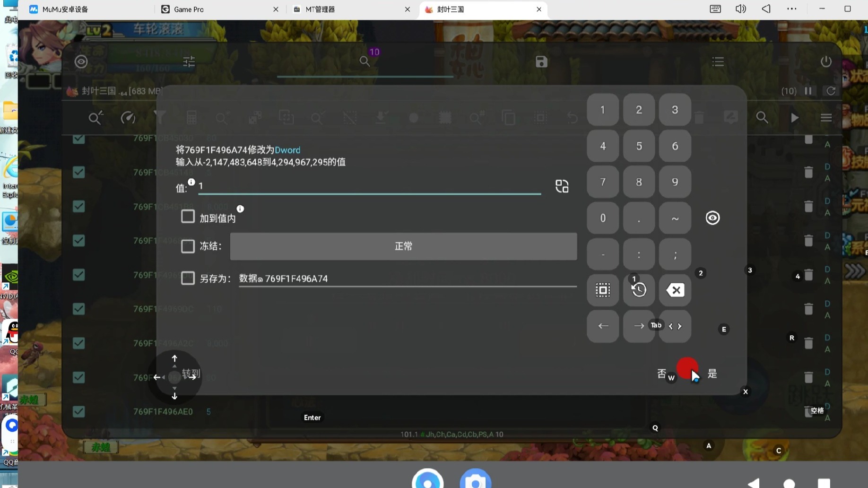Open the emulator more options ellipsis
Image resolution: width=868 pixels, height=488 pixels.
pyautogui.click(x=792, y=9)
